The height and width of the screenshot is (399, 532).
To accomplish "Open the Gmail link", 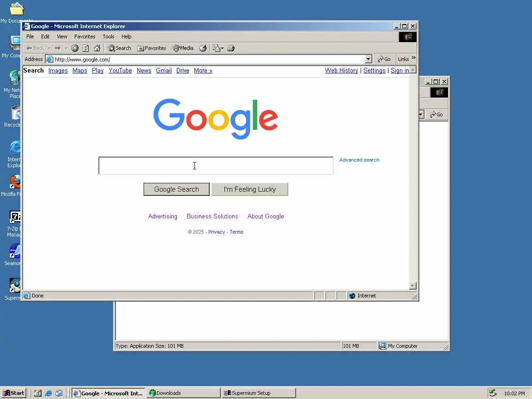I will (163, 71).
